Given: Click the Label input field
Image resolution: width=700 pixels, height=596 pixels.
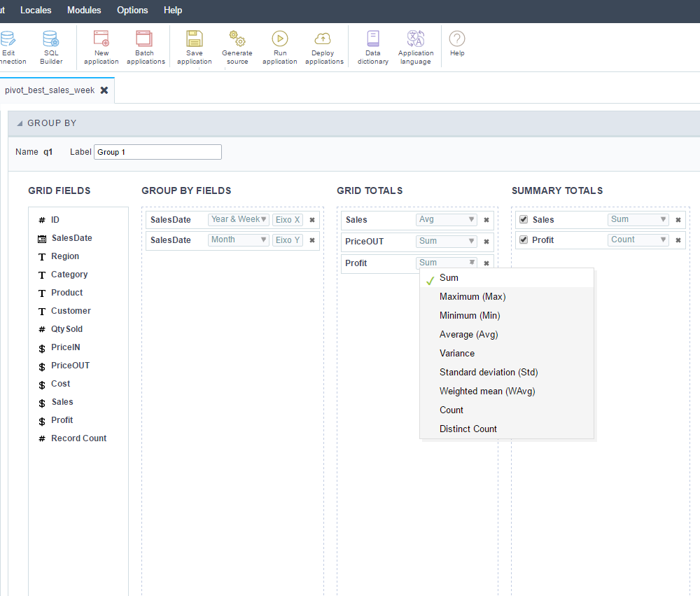Looking at the screenshot, I should coord(157,152).
